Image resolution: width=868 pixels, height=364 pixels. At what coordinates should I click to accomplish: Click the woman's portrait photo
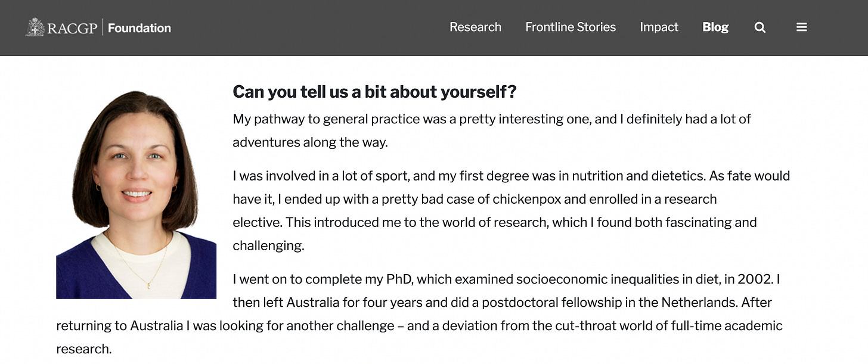point(136,194)
